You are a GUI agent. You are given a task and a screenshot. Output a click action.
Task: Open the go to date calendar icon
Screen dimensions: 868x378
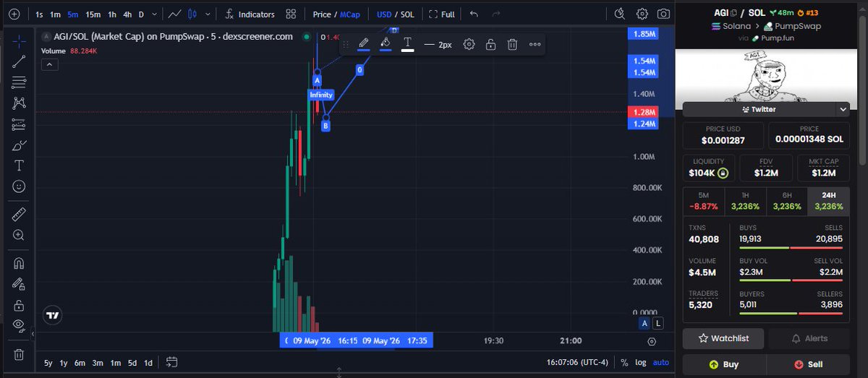click(x=171, y=362)
